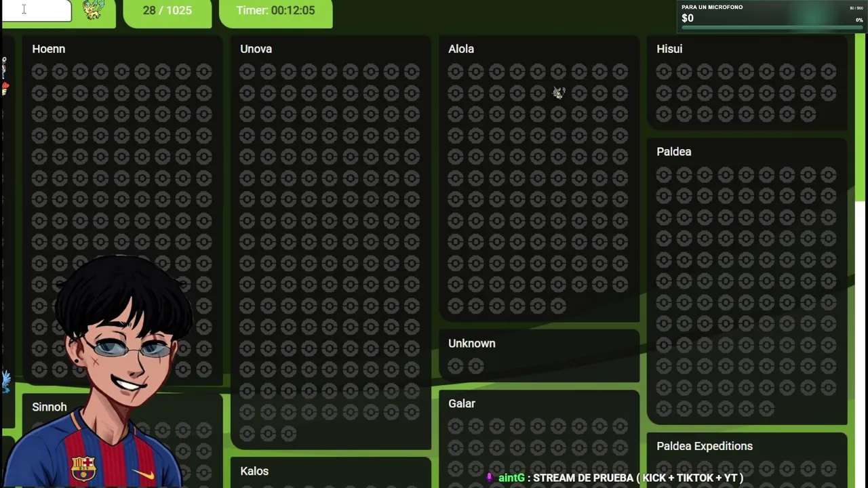Click the Pokémon name input field

pos(37,11)
